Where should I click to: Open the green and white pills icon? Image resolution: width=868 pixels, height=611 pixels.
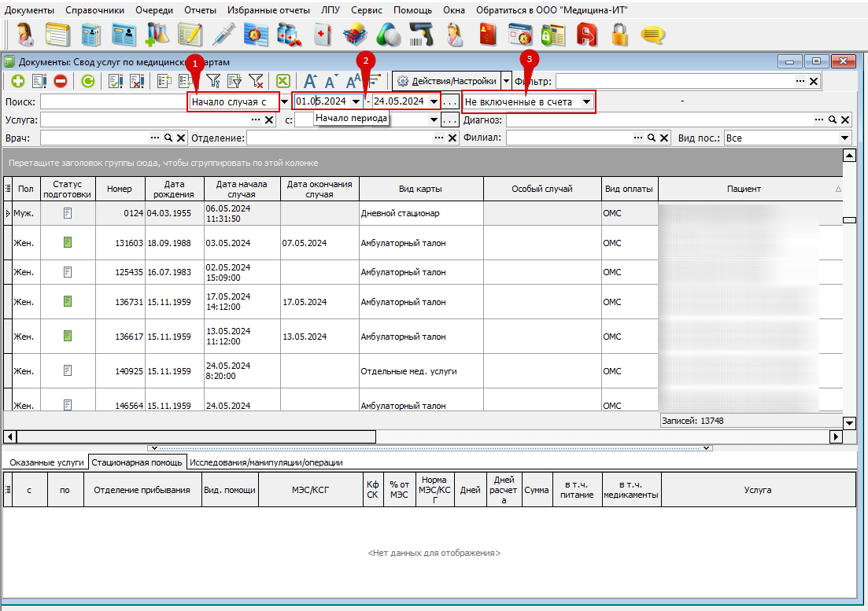(388, 35)
